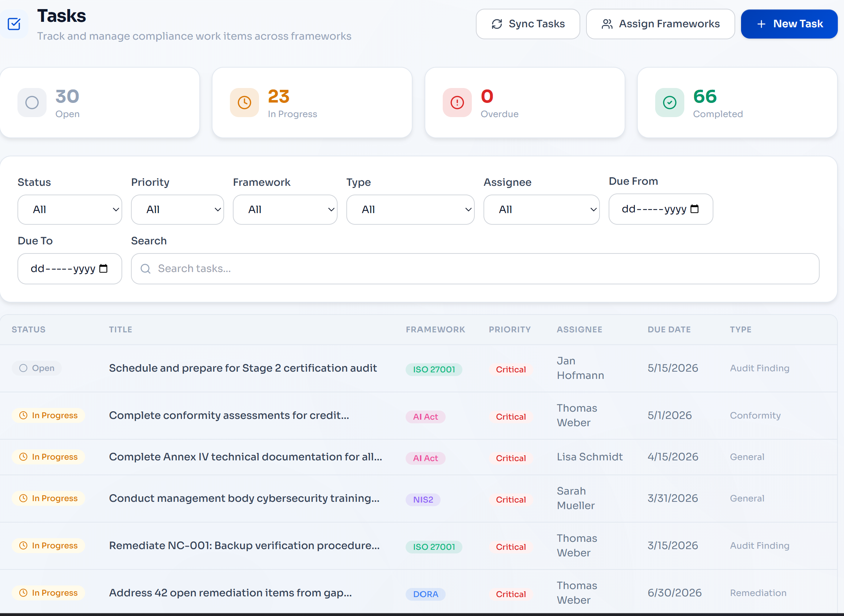Click the people icon on Assign Frameworks
This screenshot has height=616, width=844.
click(607, 24)
